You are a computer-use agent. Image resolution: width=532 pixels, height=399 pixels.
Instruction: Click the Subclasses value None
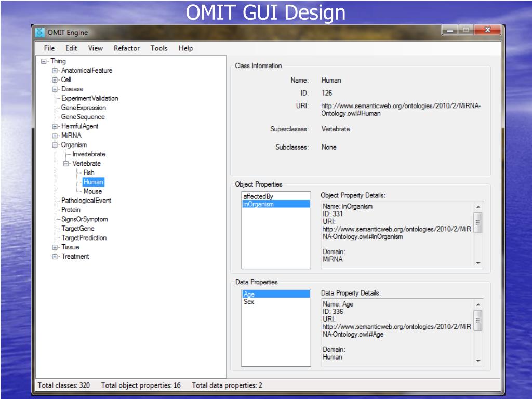click(x=329, y=147)
